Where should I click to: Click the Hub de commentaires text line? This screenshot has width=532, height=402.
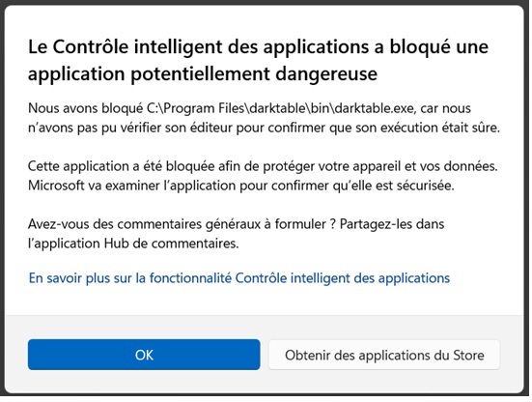pyautogui.click(x=133, y=244)
